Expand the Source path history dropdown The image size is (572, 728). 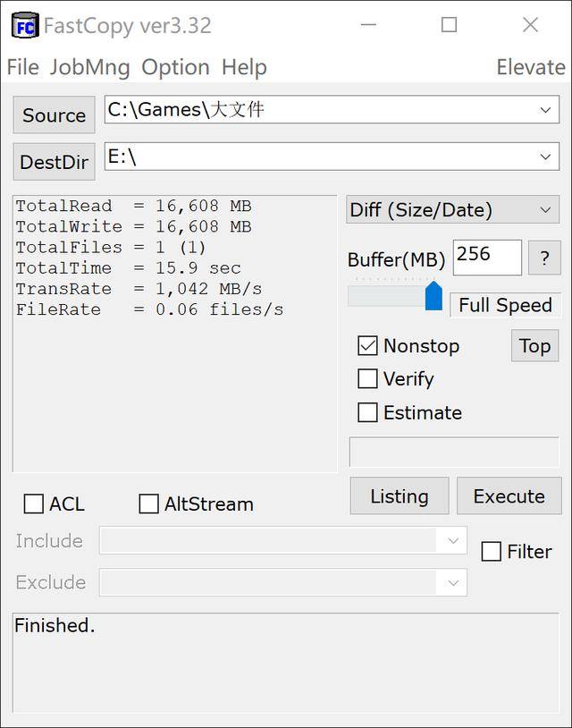point(545,110)
